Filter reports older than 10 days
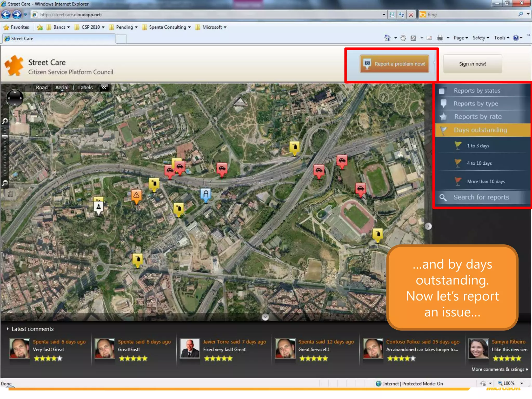 coord(486,181)
